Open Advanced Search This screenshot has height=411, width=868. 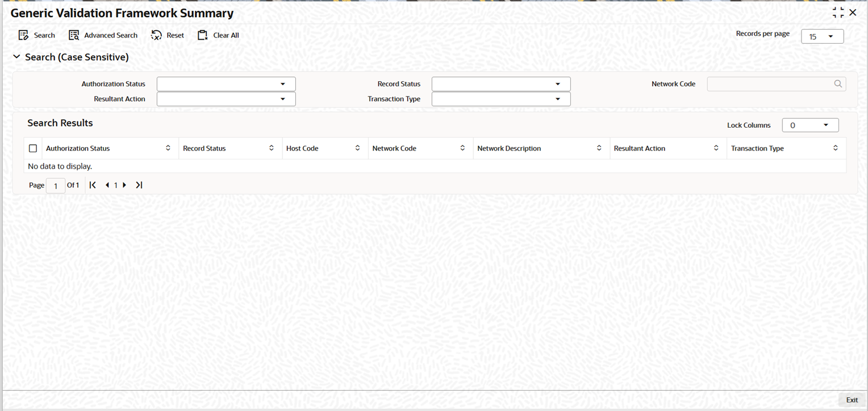[x=103, y=35]
